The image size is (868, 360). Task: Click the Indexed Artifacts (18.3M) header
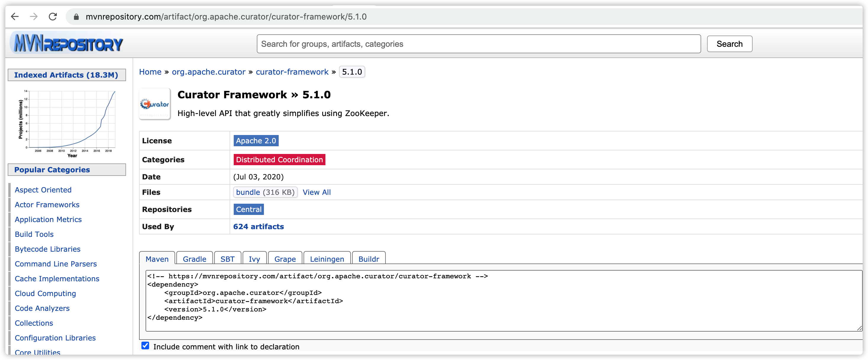(67, 75)
